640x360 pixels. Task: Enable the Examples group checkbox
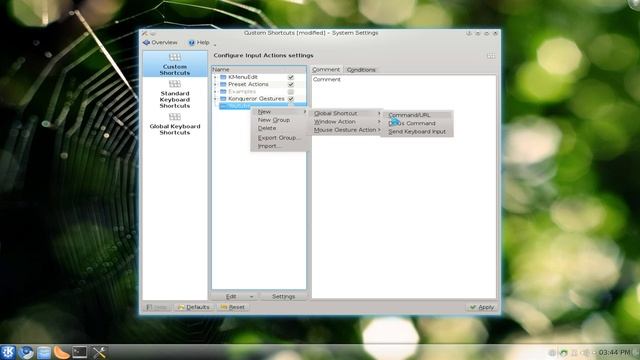coord(291,92)
